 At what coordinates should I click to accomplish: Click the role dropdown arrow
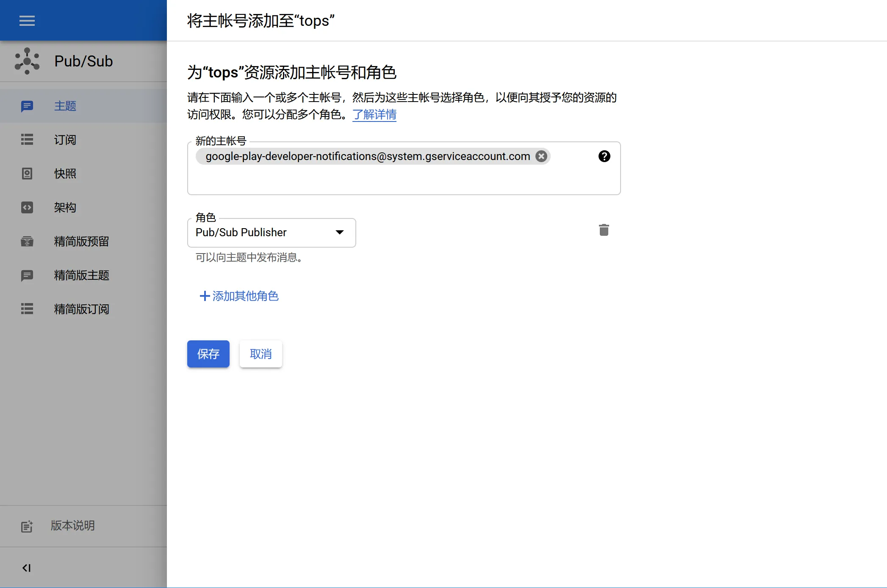click(x=340, y=232)
